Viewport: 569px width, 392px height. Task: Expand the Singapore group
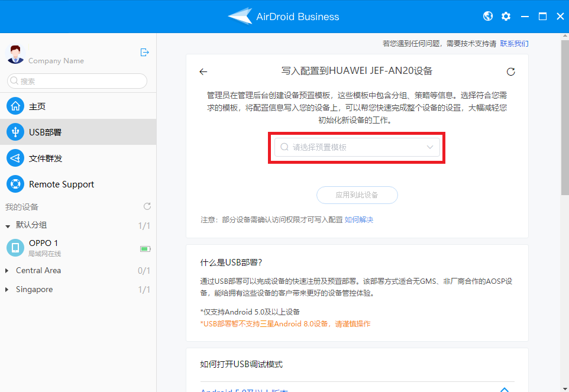click(7, 289)
